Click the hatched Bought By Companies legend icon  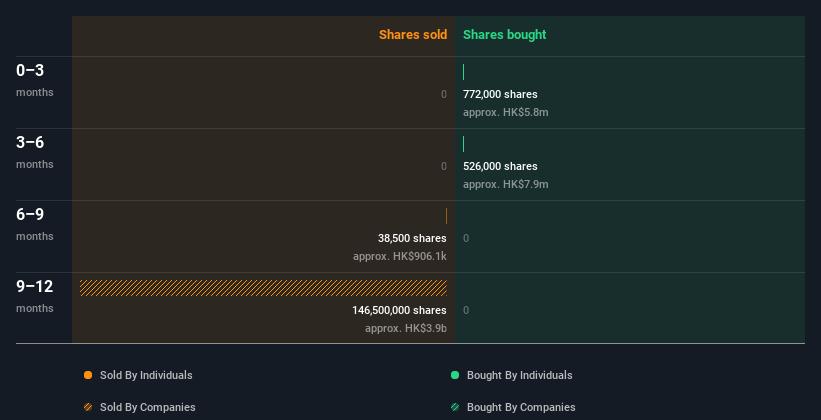click(x=455, y=407)
